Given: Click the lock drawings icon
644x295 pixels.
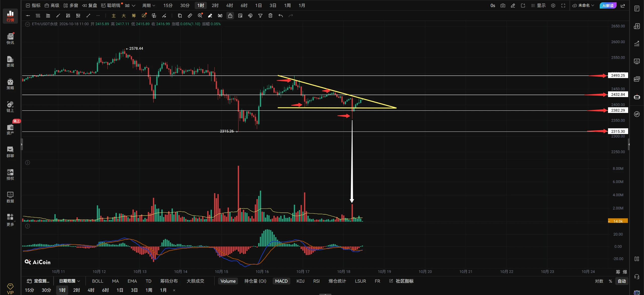Looking at the screenshot, I should [x=230, y=16].
